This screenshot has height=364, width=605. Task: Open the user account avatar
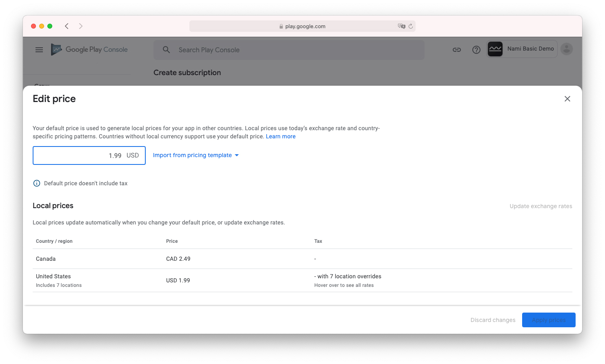click(x=567, y=49)
